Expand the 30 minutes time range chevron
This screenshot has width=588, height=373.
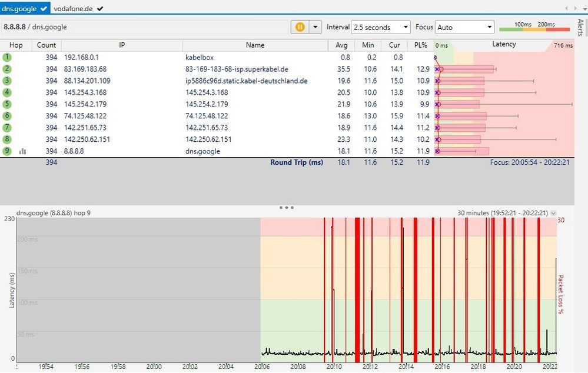553,213
